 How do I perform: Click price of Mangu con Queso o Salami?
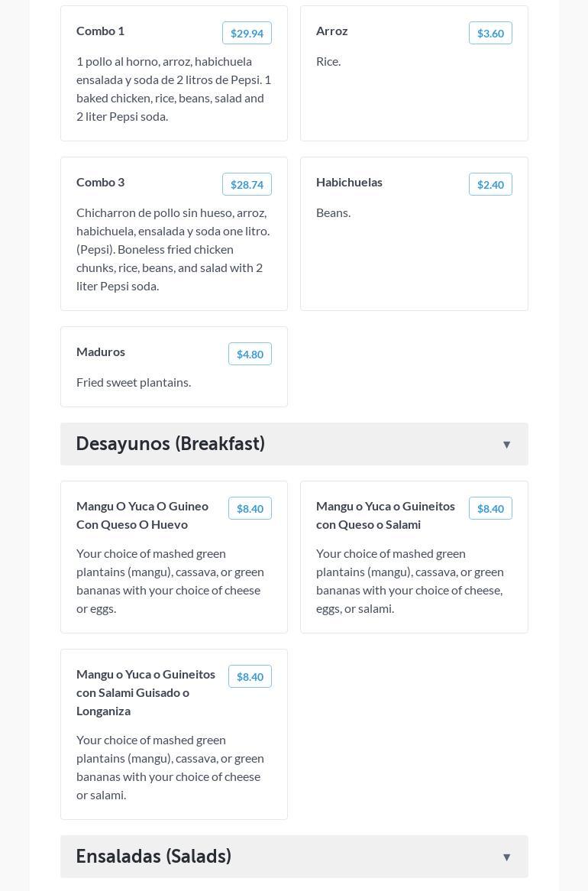[x=490, y=508]
